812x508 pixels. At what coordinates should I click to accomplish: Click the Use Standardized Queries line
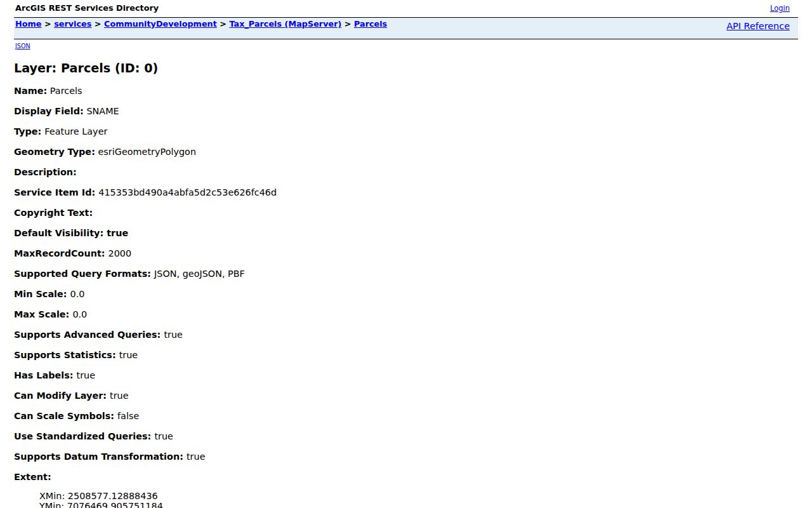pos(94,436)
